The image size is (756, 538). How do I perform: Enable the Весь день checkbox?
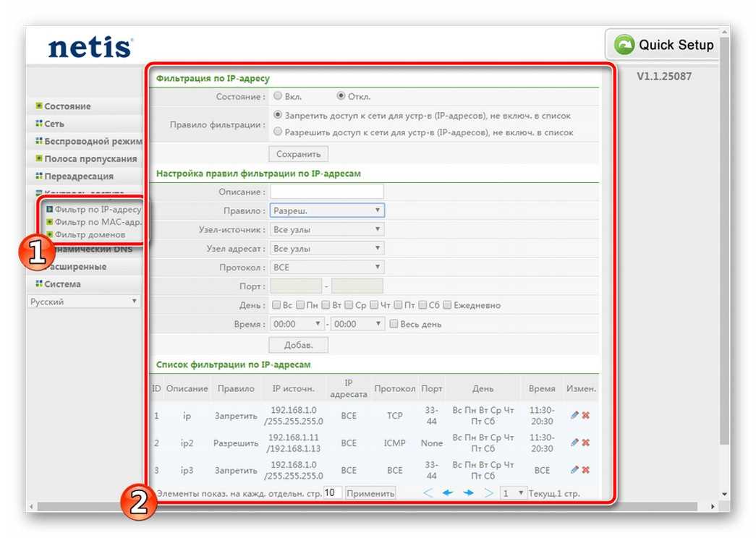click(394, 324)
